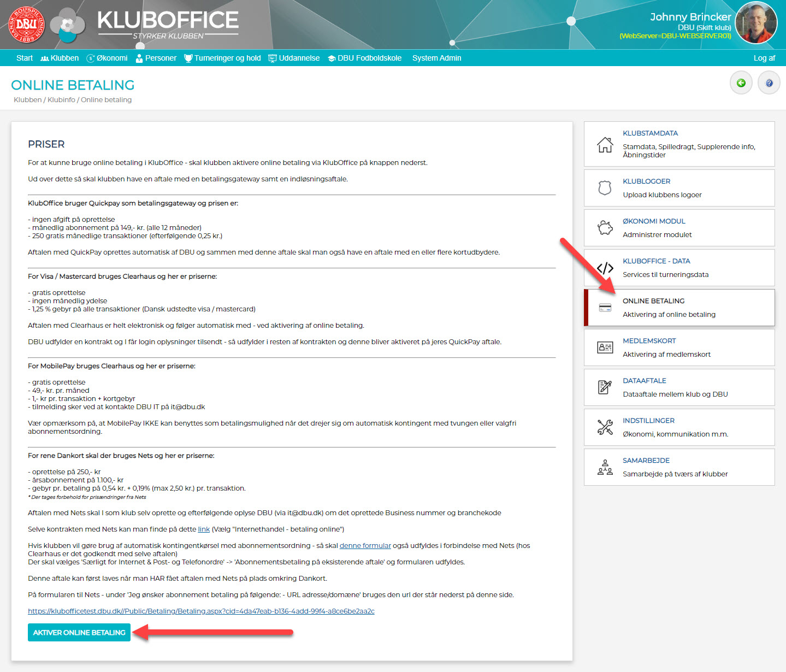Open the System Admin menu
The width and height of the screenshot is (786, 672).
point(437,58)
